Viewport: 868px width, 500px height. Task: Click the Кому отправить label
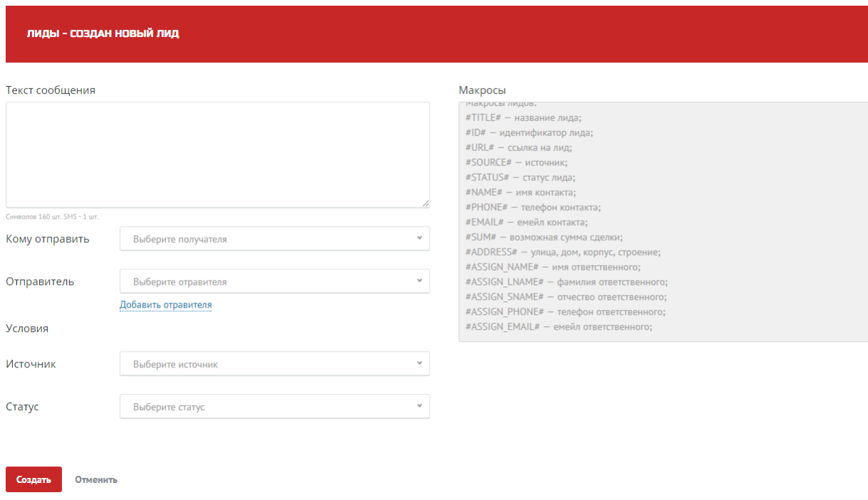[x=48, y=239]
